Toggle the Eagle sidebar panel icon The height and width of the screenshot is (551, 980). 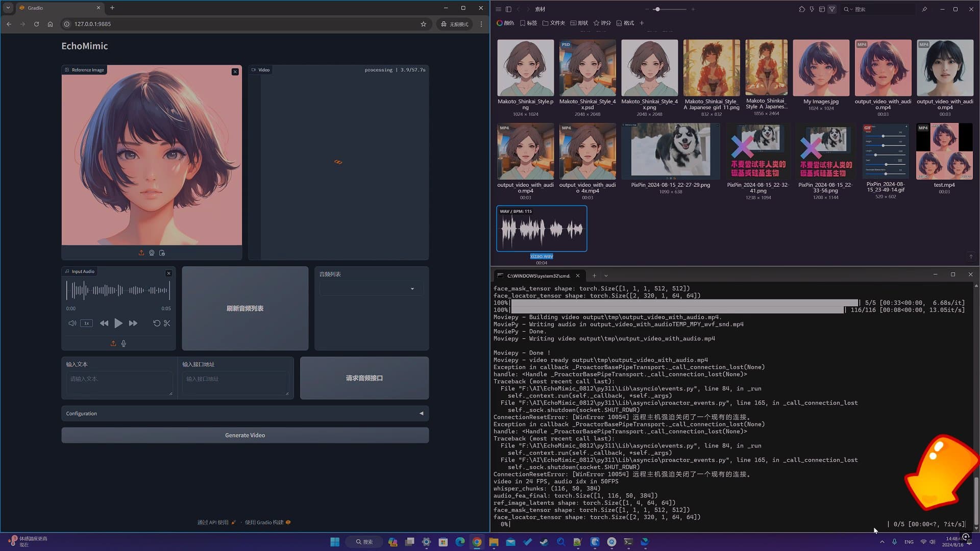pyautogui.click(x=508, y=9)
